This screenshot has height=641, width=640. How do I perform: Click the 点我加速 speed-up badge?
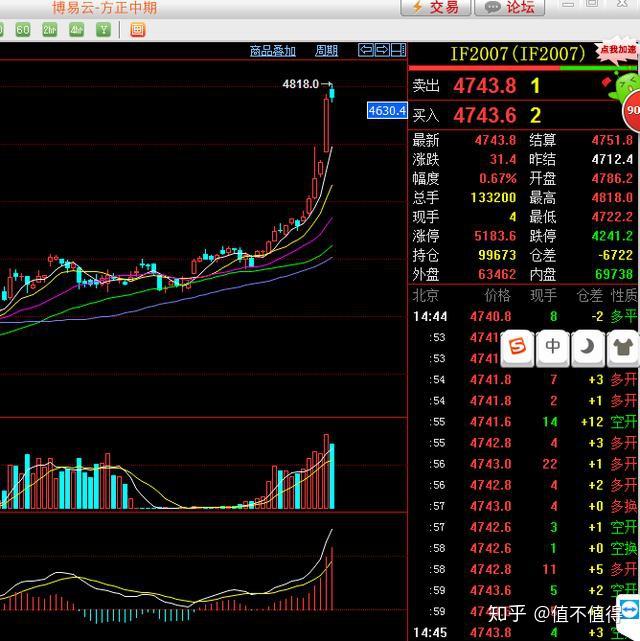(618, 51)
